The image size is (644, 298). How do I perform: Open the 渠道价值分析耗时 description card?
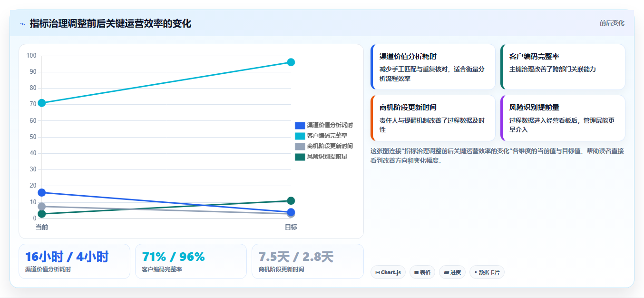[433, 67]
